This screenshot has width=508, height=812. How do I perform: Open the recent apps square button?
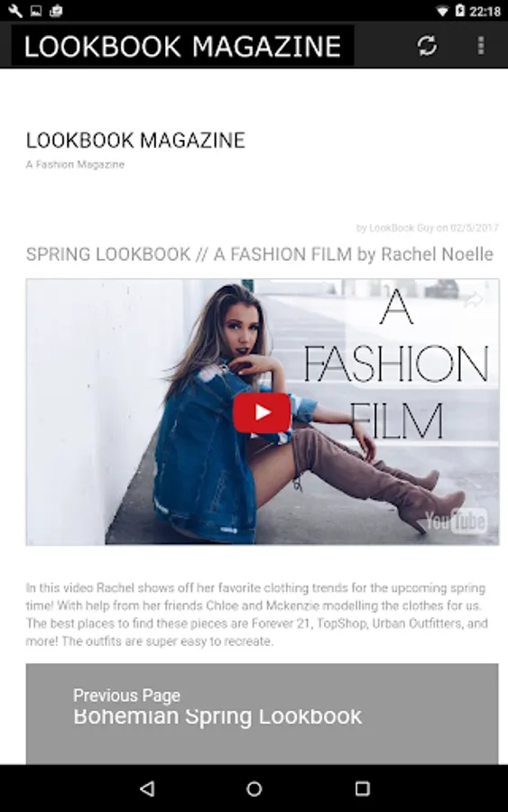pos(363,789)
